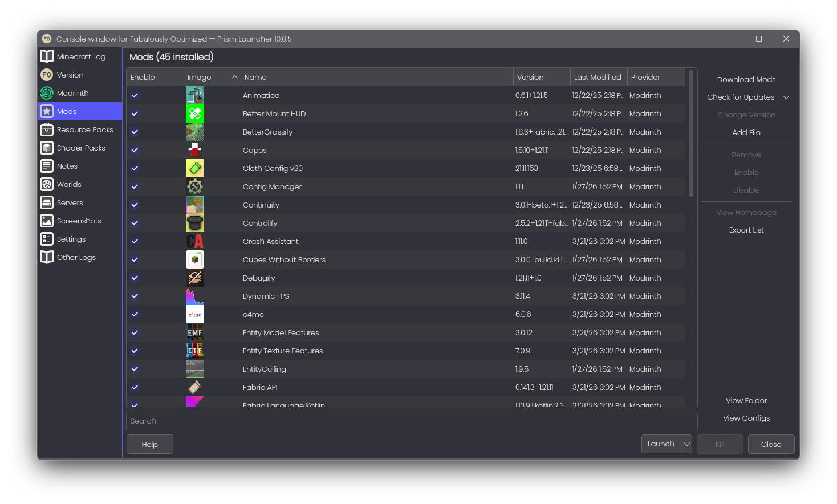Click the Better Mount HUD mod icon

(x=195, y=113)
